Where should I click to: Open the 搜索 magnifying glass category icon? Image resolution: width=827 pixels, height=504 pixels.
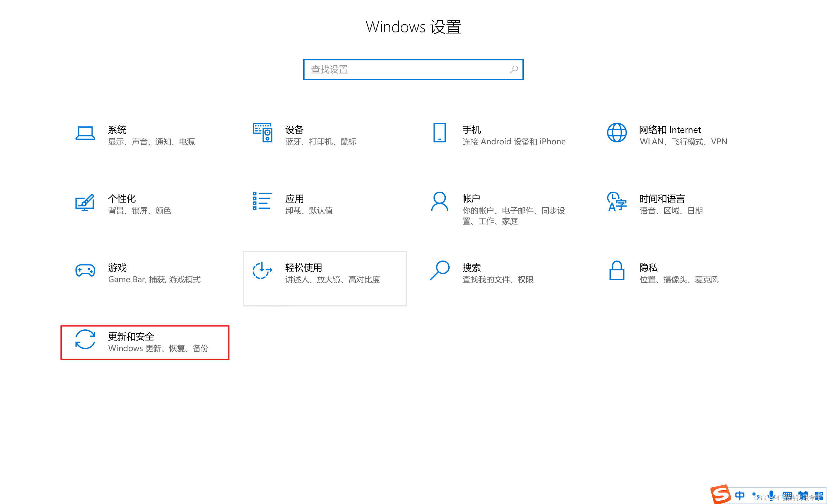pyautogui.click(x=439, y=271)
